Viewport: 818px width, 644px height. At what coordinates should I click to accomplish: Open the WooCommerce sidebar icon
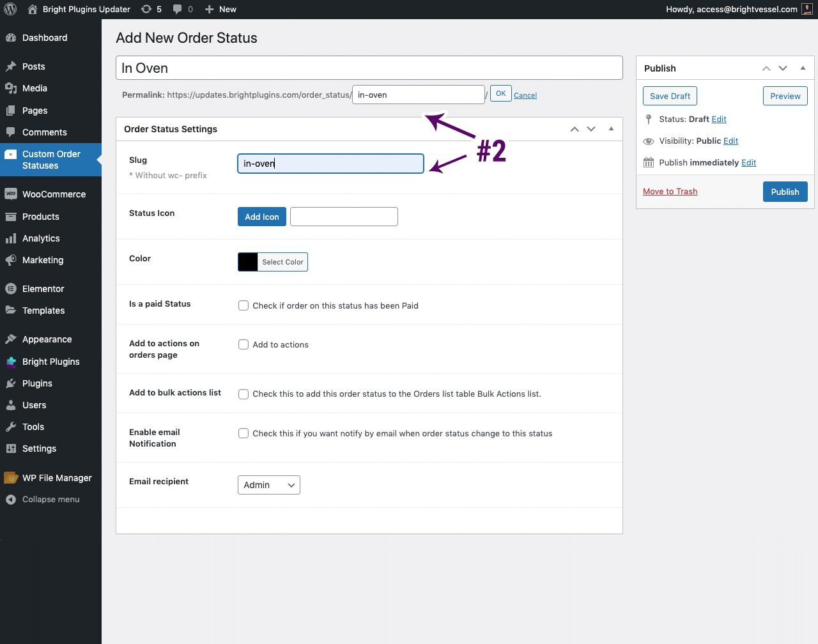pyautogui.click(x=11, y=194)
